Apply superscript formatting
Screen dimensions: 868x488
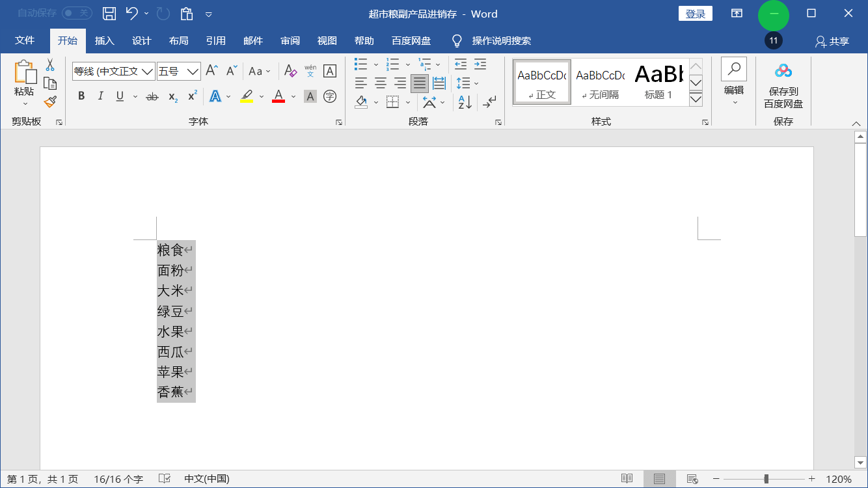[192, 96]
